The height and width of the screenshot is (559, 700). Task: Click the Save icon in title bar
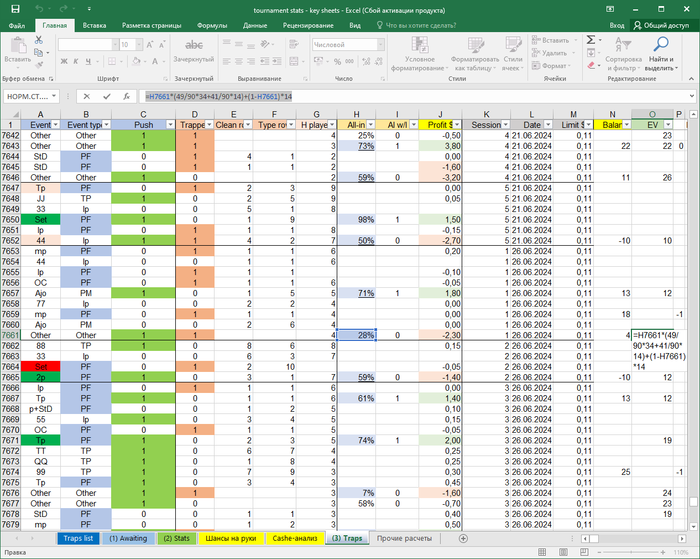[x=15, y=9]
